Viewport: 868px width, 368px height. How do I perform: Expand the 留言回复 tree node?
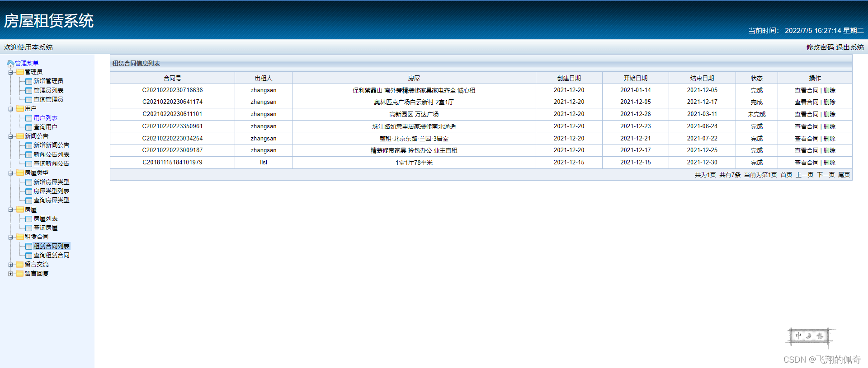(10, 274)
